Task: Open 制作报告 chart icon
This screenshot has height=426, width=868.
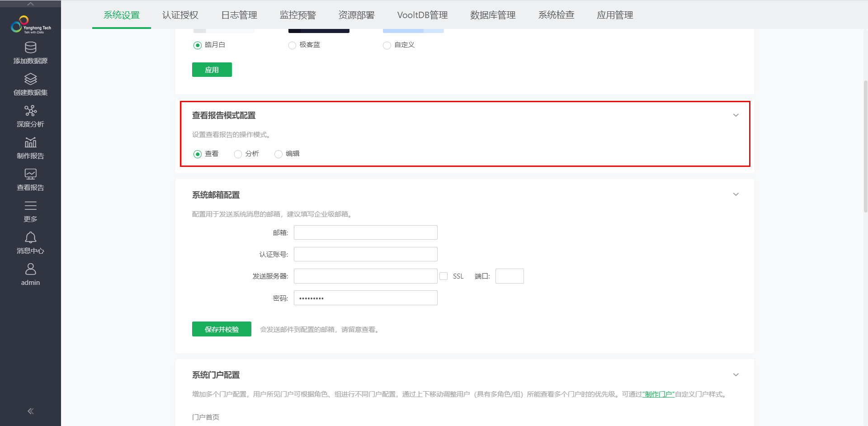Action: click(x=30, y=142)
